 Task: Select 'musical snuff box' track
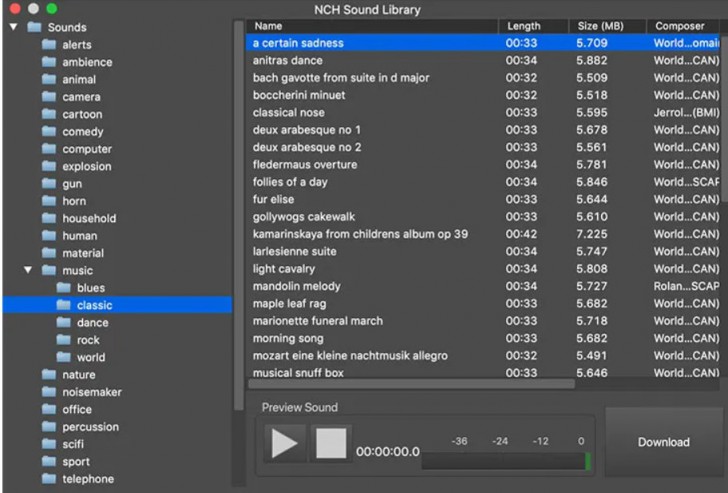click(483, 372)
